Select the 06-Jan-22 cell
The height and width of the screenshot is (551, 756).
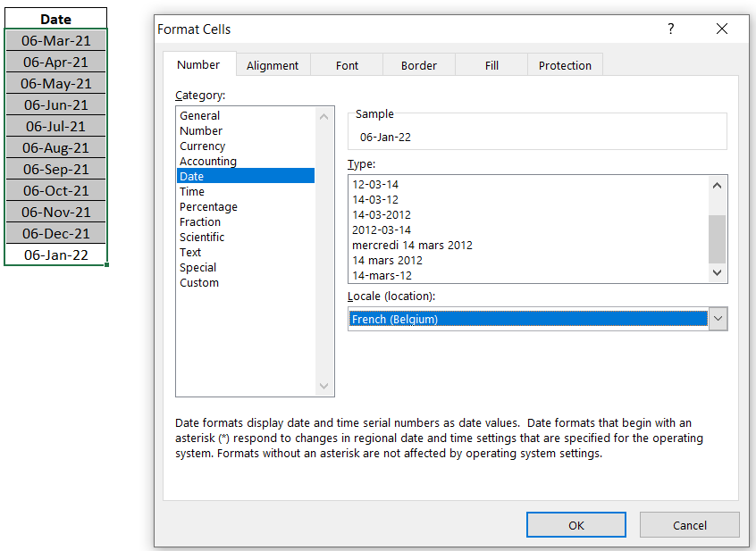[55, 255]
